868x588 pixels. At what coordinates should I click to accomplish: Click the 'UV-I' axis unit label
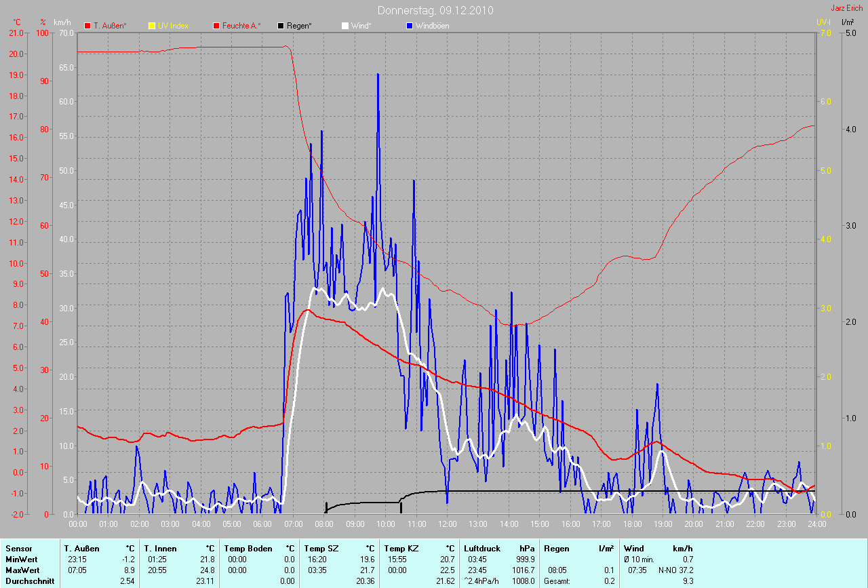point(823,22)
